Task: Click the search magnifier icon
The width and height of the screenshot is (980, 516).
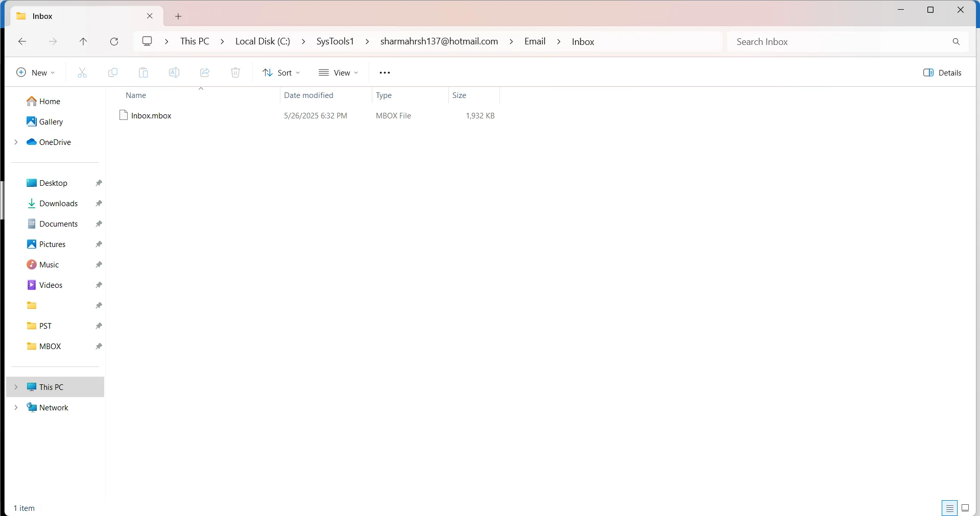Action: point(956,41)
